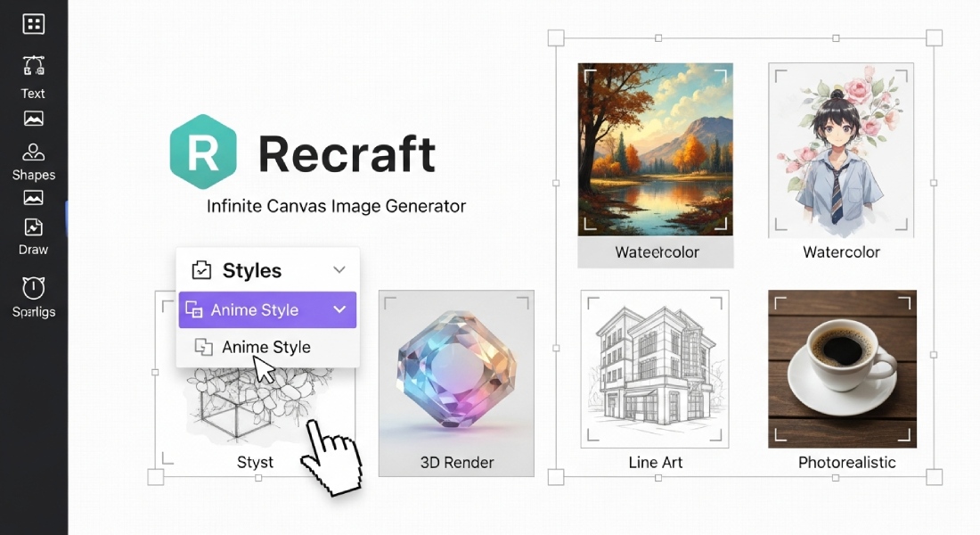Click the Styst caption
980x535 pixels.
point(255,462)
